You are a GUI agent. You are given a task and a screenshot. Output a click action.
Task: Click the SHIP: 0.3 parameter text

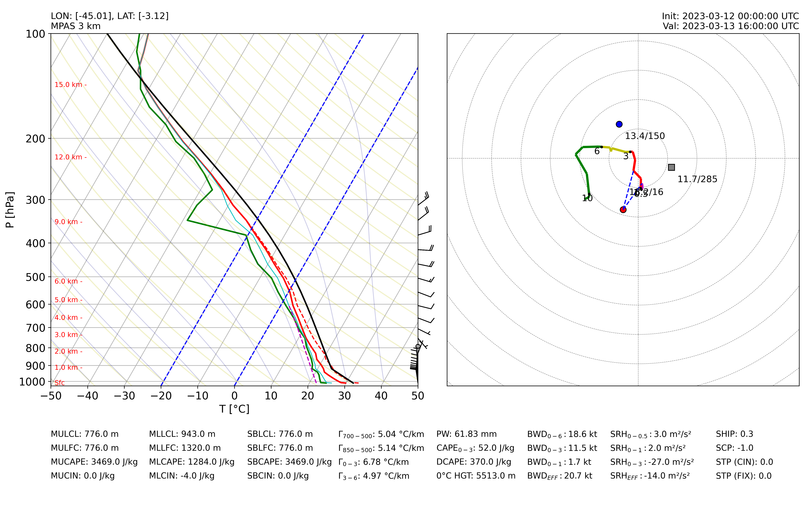pyautogui.click(x=734, y=434)
